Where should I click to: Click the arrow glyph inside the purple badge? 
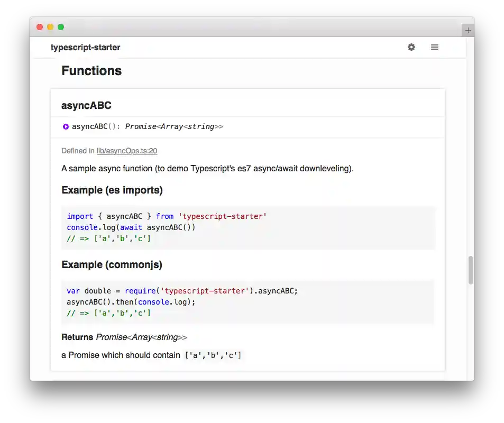point(66,126)
